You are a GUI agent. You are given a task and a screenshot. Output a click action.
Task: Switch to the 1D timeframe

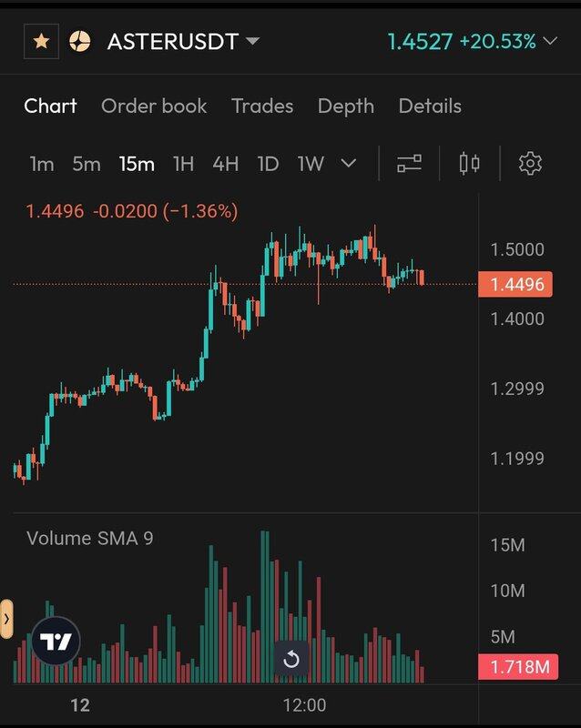(267, 164)
